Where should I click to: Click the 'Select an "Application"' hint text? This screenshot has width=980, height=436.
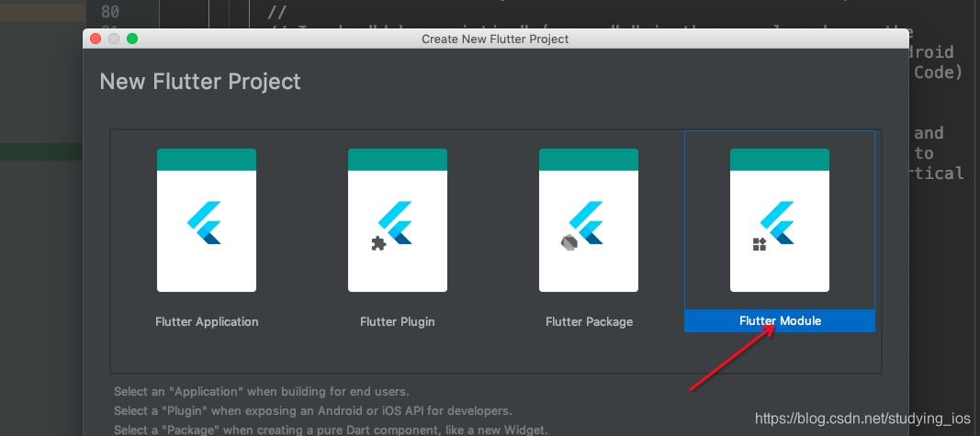point(261,392)
